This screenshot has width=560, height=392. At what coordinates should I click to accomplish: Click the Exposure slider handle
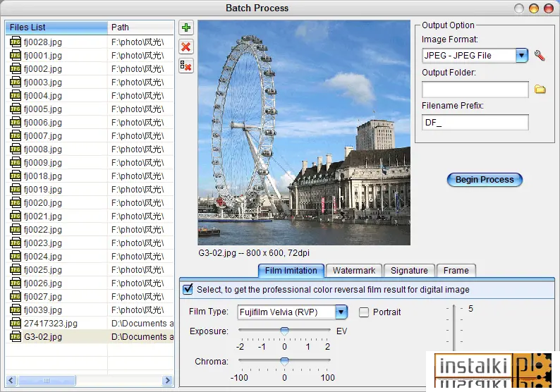[284, 331]
